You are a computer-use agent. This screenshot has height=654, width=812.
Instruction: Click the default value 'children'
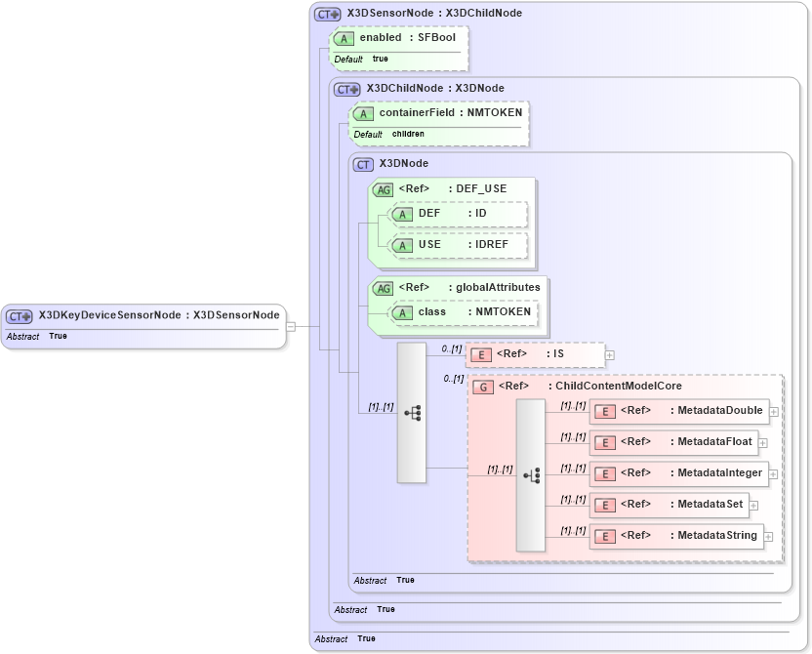(x=408, y=134)
